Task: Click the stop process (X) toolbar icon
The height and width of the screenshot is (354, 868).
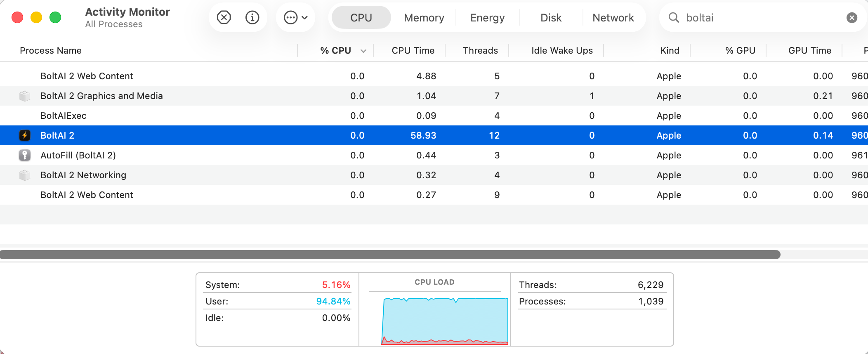Action: 224,17
